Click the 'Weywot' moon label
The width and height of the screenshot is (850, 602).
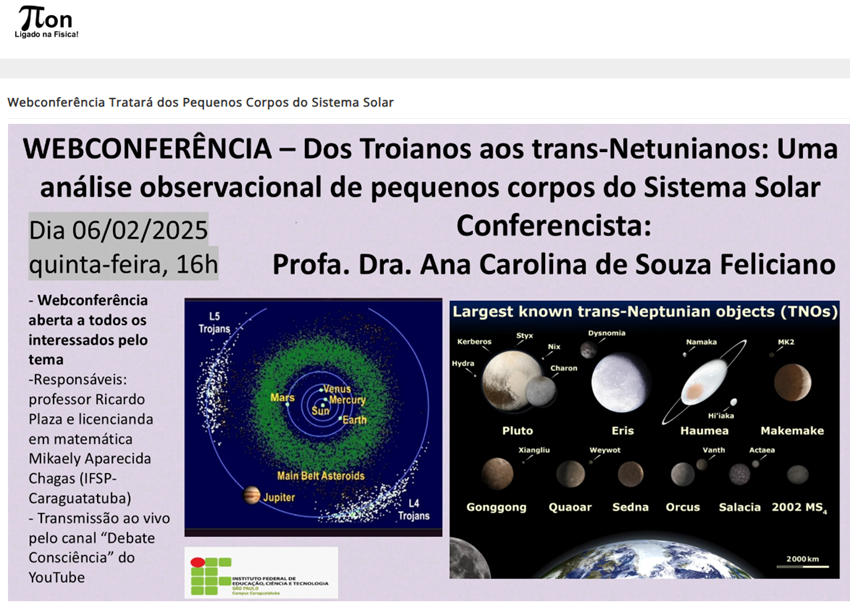pos(605,450)
